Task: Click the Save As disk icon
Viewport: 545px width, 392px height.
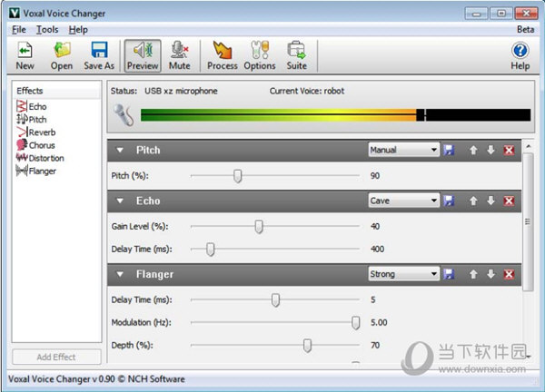Action: [99, 54]
